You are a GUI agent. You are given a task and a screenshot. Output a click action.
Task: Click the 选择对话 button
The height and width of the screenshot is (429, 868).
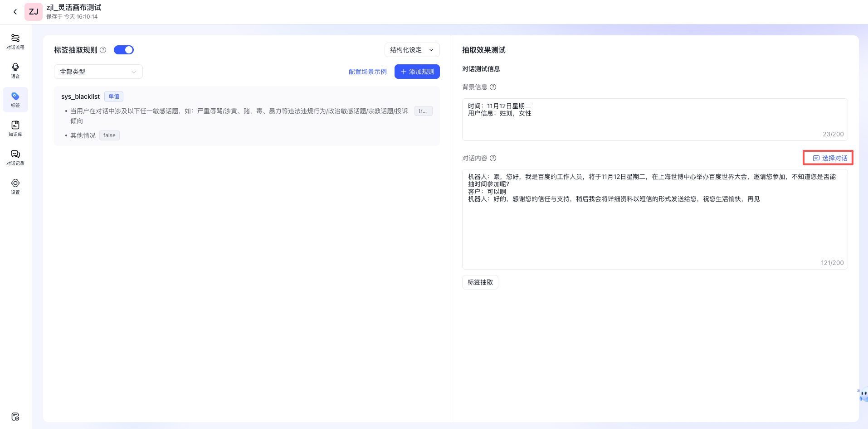(829, 158)
